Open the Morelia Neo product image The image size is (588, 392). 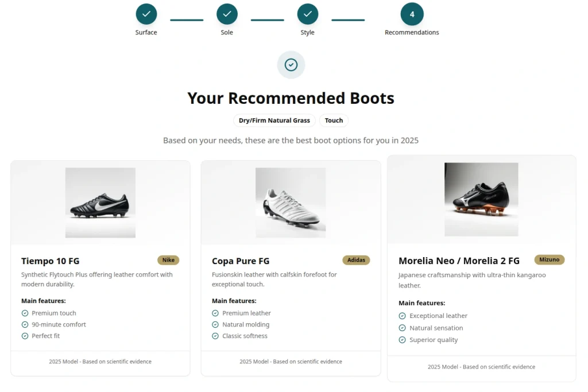pyautogui.click(x=481, y=199)
